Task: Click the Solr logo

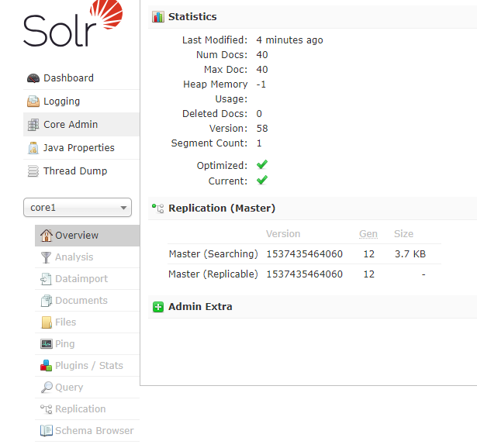Action: pyautogui.click(x=73, y=24)
